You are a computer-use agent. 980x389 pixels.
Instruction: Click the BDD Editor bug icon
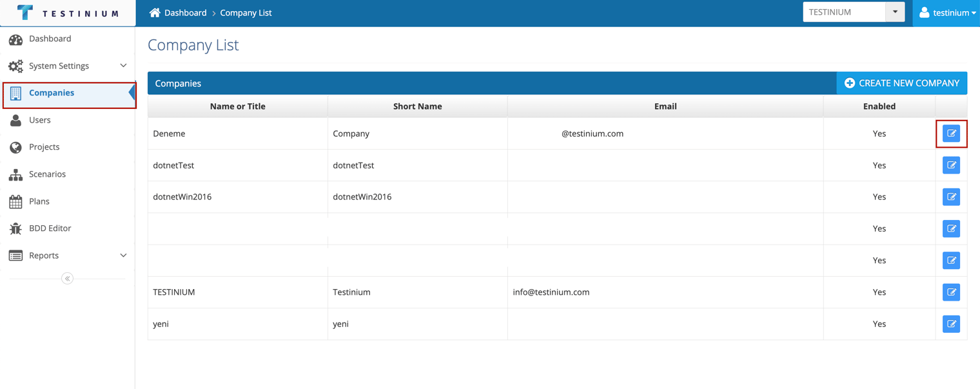(x=15, y=228)
